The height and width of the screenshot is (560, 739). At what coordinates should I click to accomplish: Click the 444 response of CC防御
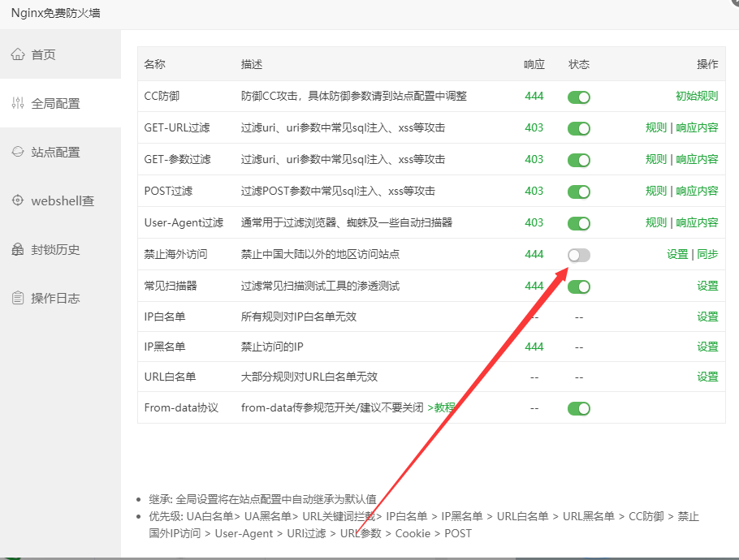[x=534, y=96]
